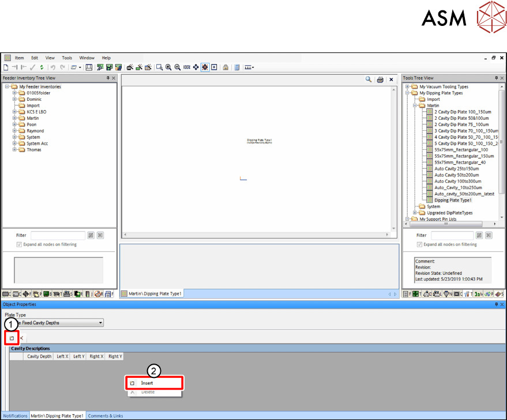Select the 01005folder tree item

pos(38,93)
